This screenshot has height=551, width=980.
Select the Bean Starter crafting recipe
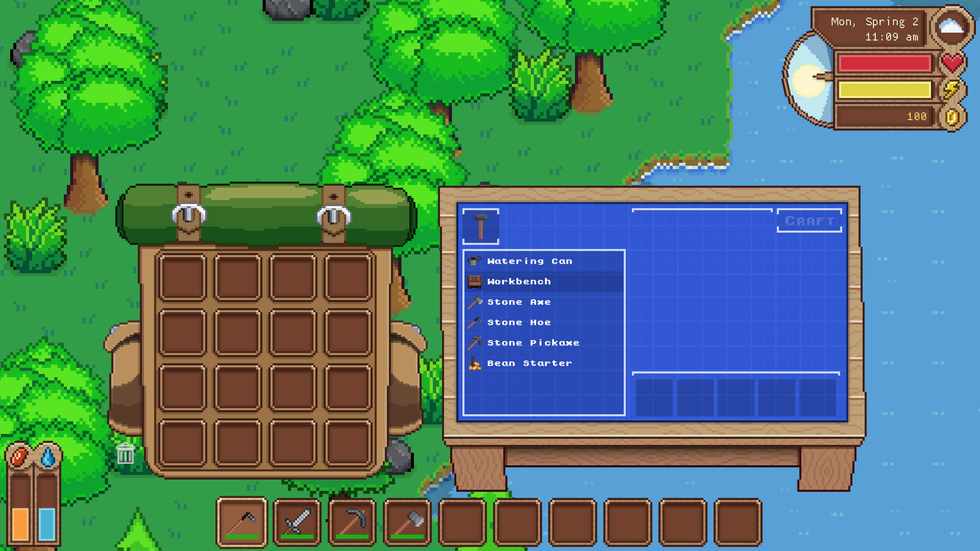[x=528, y=363]
